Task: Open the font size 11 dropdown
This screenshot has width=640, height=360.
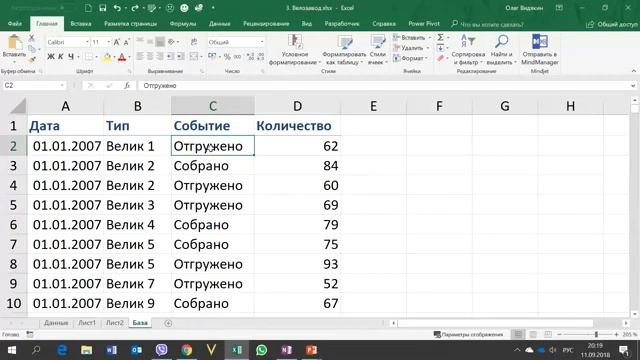Action: coord(109,42)
